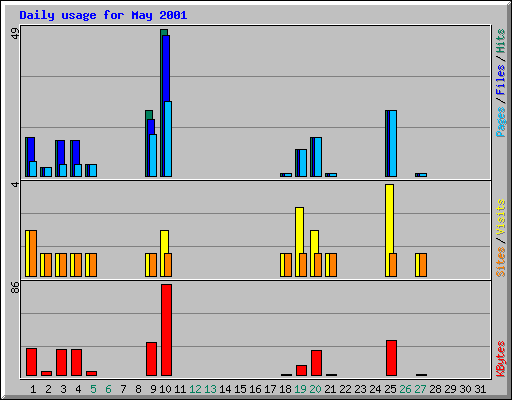Viewport: 512px width, 400px height.
Task: Click the red KBytes bar for day 25
Action: point(391,358)
